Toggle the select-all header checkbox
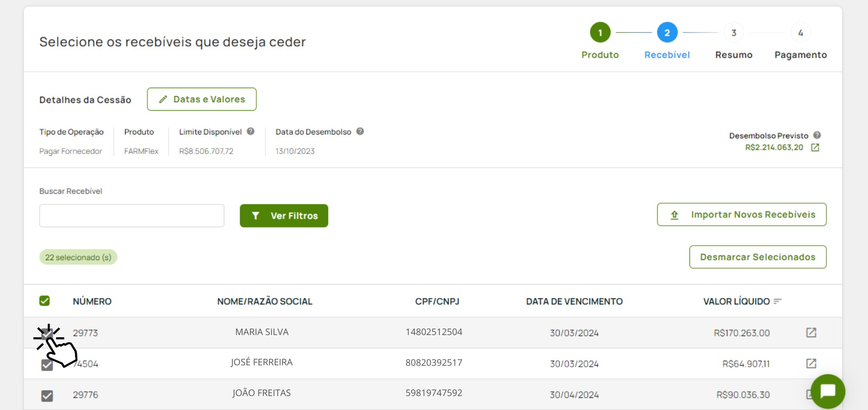 [44, 301]
